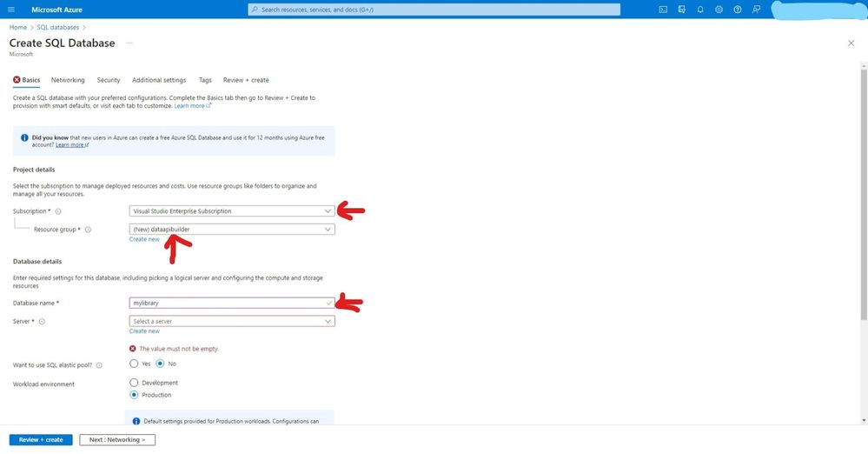The image size is (868, 454).
Task: Click the Review + create button
Action: [41, 439]
